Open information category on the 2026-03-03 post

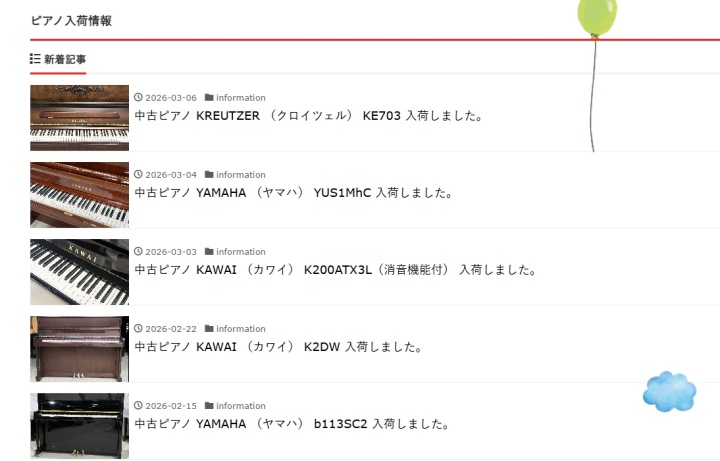(x=241, y=252)
